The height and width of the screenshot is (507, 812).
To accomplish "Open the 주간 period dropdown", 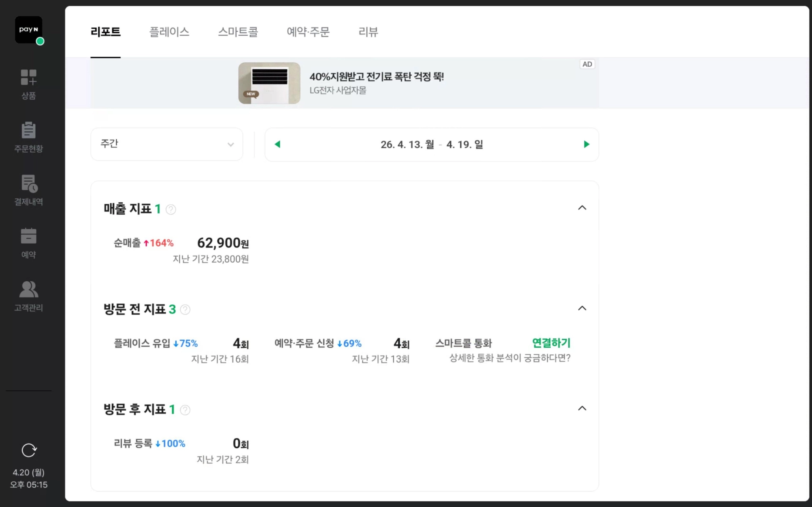I will [x=167, y=144].
